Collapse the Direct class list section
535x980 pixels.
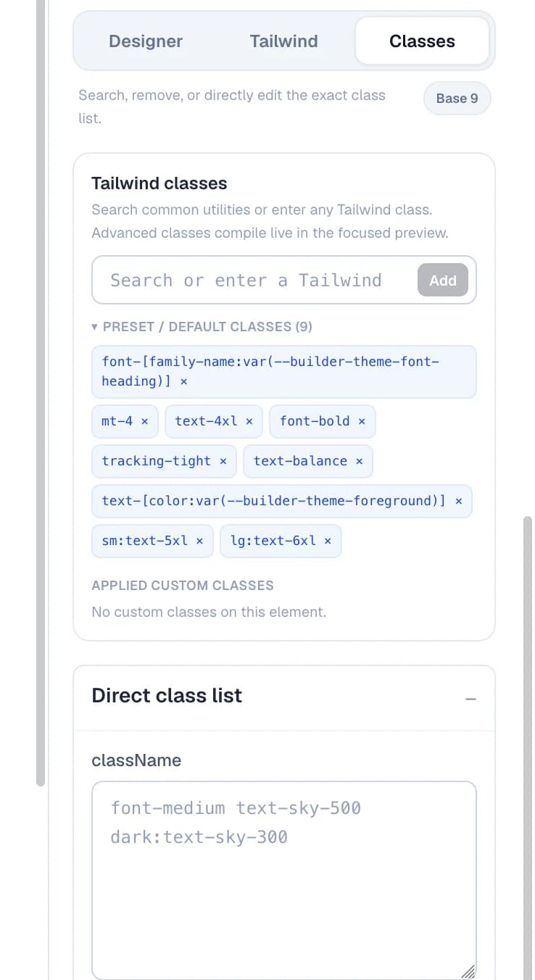[471, 699]
